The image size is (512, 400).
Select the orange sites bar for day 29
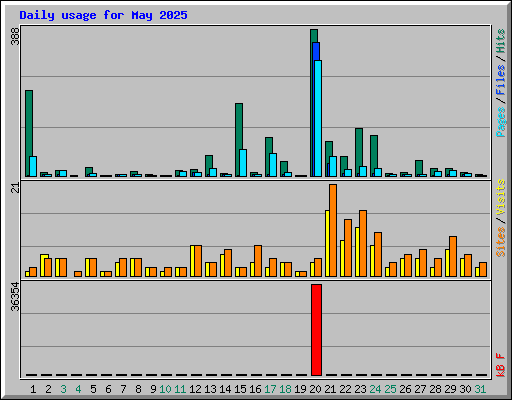click(x=454, y=256)
